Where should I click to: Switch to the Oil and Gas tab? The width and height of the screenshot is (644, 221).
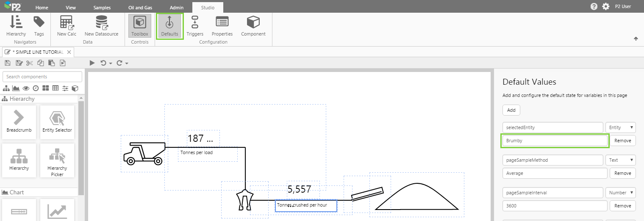[x=140, y=8]
